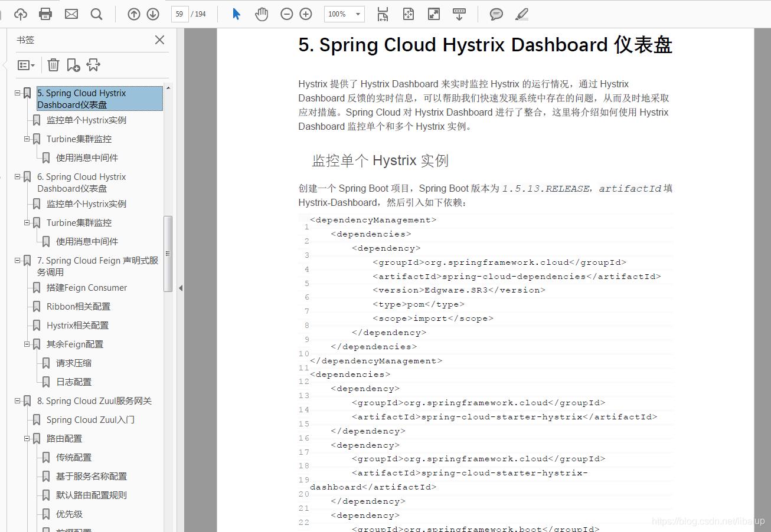Open bookmark 默认路由配置规则

[92, 495]
